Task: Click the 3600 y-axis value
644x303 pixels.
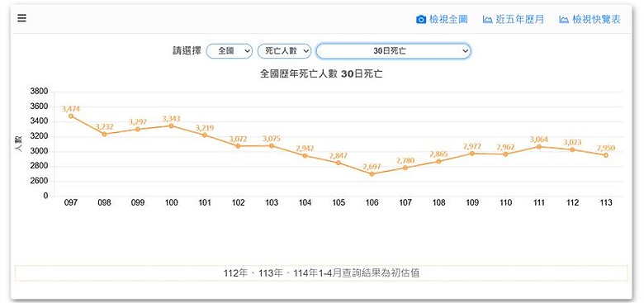Action: [39, 107]
